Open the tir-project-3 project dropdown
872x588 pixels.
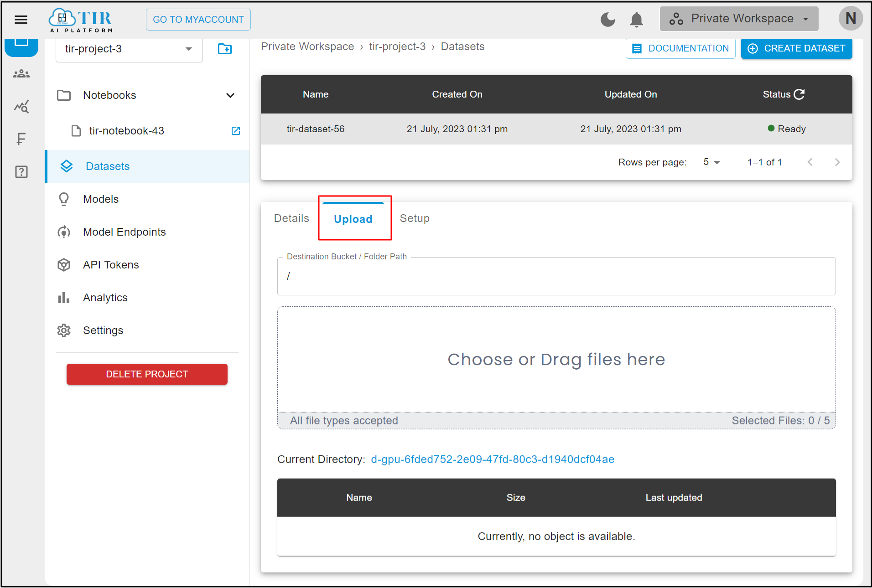(129, 49)
